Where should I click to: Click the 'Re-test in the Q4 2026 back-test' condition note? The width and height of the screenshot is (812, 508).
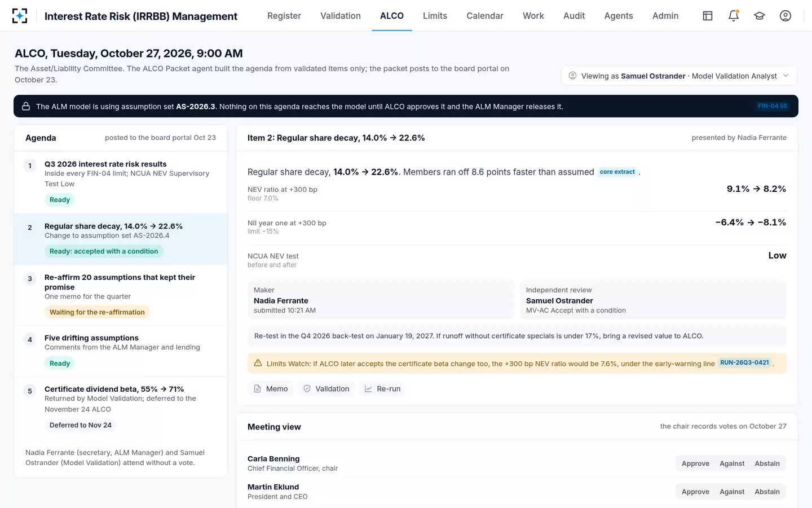(517, 336)
